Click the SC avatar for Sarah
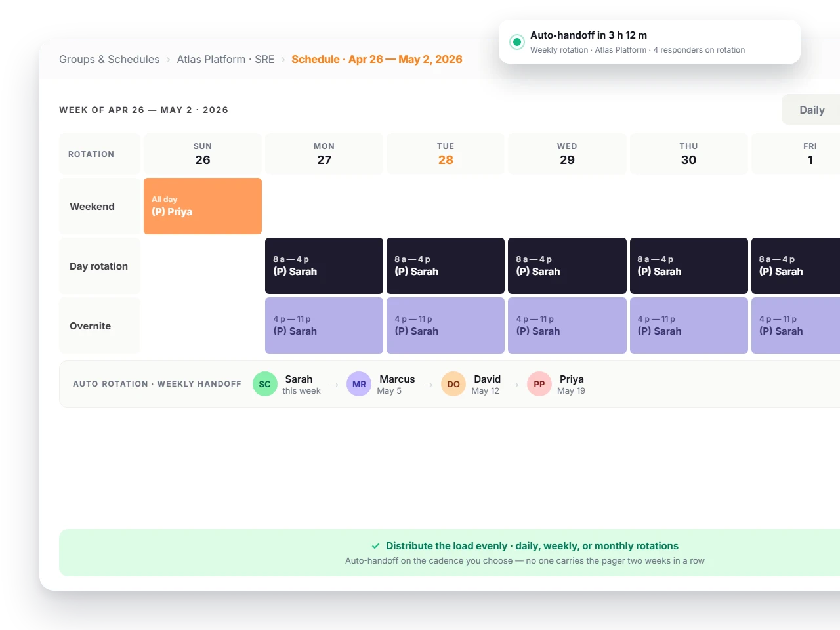The image size is (840, 630). tap(264, 384)
